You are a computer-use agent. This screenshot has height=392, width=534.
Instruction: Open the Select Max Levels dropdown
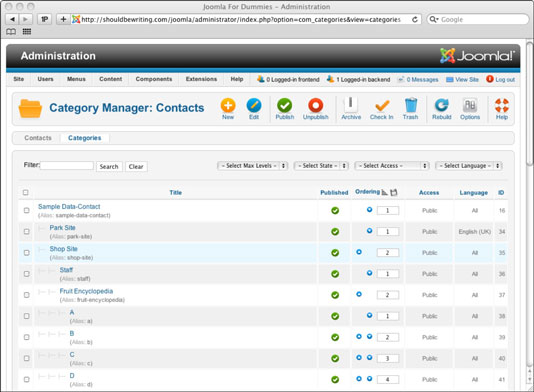[252, 166]
